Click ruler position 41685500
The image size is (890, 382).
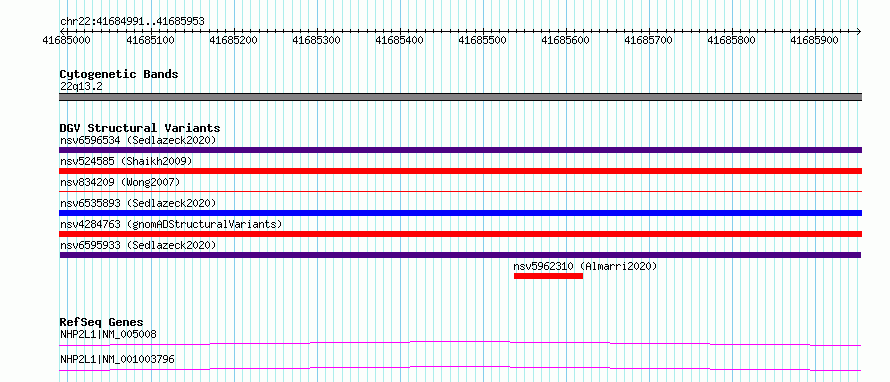482,40
